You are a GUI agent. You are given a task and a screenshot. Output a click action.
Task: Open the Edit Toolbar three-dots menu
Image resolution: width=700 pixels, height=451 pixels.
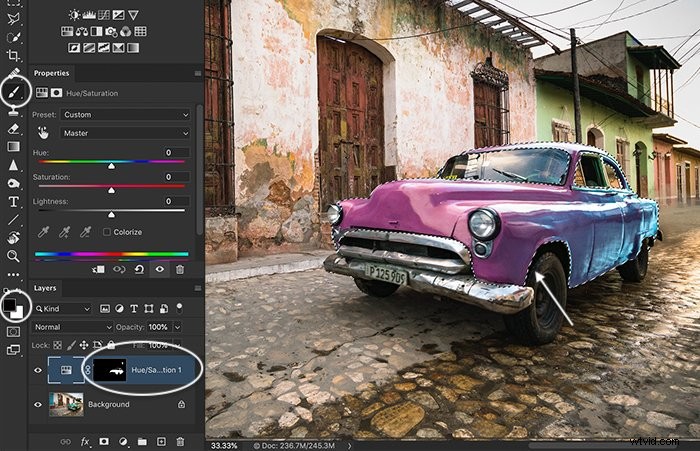click(13, 274)
